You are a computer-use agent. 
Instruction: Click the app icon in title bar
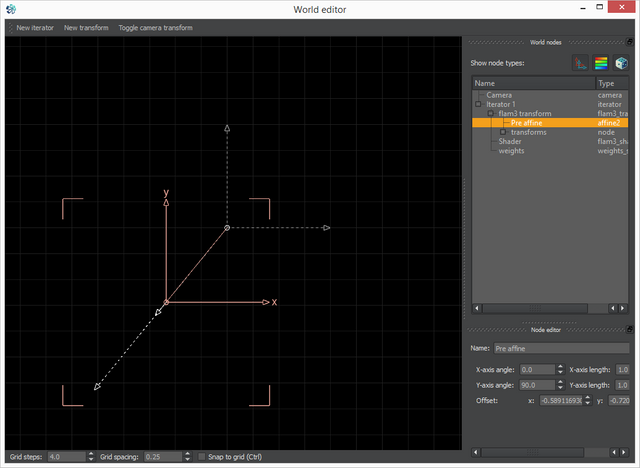point(11,10)
